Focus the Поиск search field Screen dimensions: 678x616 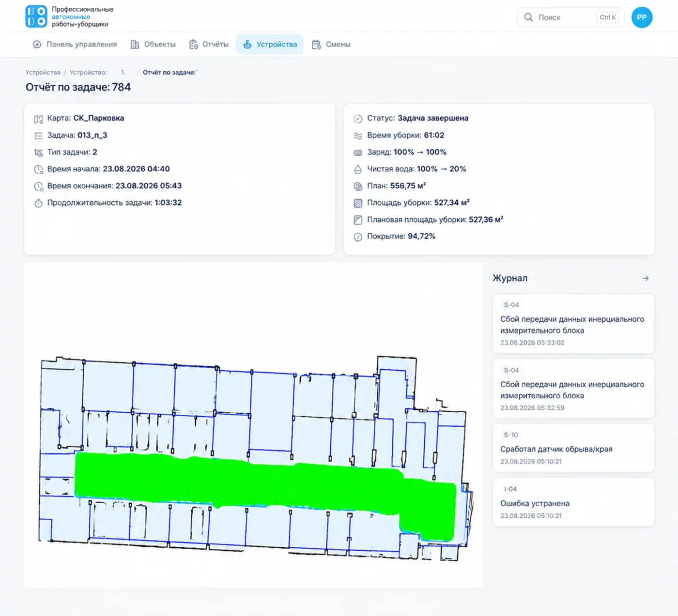pyautogui.click(x=571, y=17)
